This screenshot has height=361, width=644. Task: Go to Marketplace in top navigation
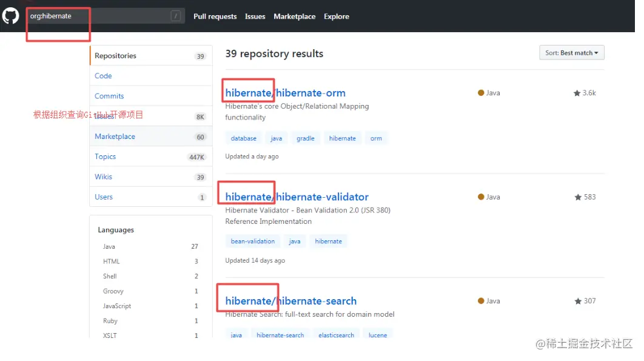point(295,16)
